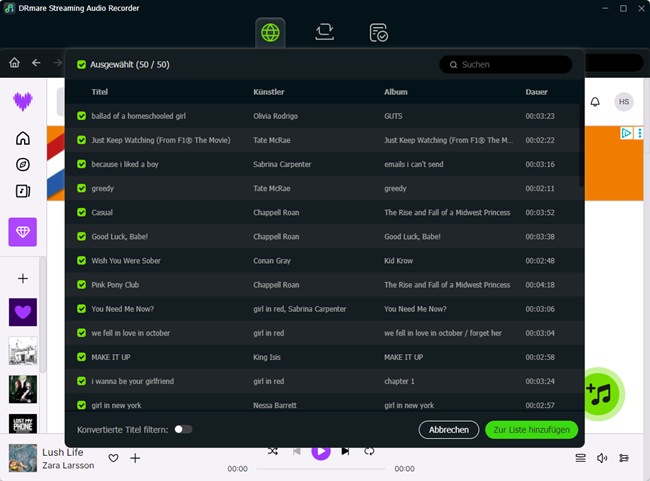Switch to the converting tab icon

pos(325,32)
